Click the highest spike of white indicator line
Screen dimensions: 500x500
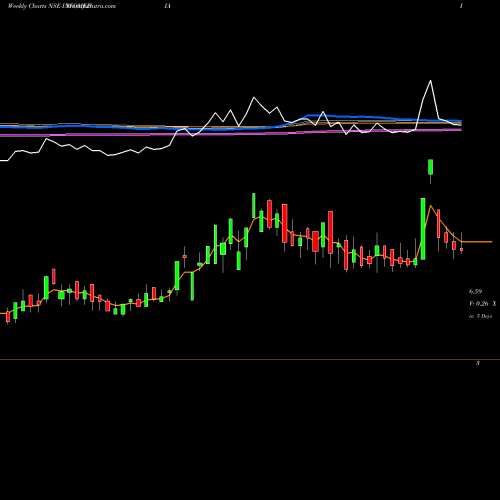430,81
